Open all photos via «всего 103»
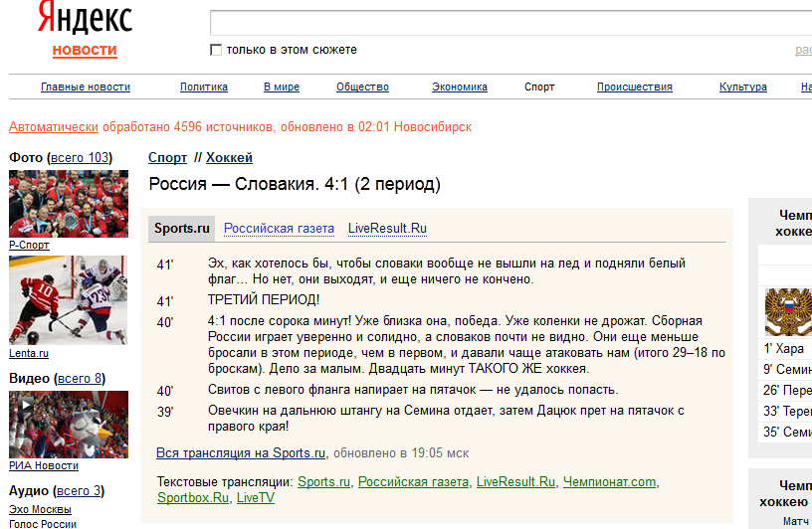 coord(80,157)
